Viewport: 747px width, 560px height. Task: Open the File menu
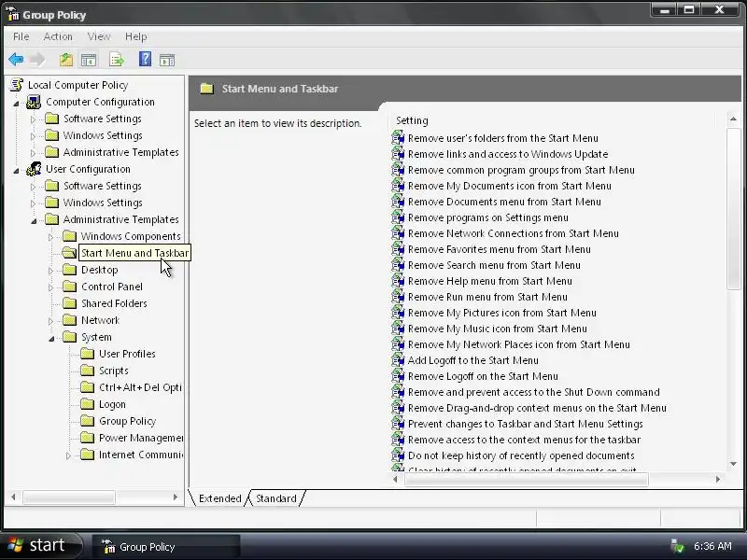click(21, 36)
